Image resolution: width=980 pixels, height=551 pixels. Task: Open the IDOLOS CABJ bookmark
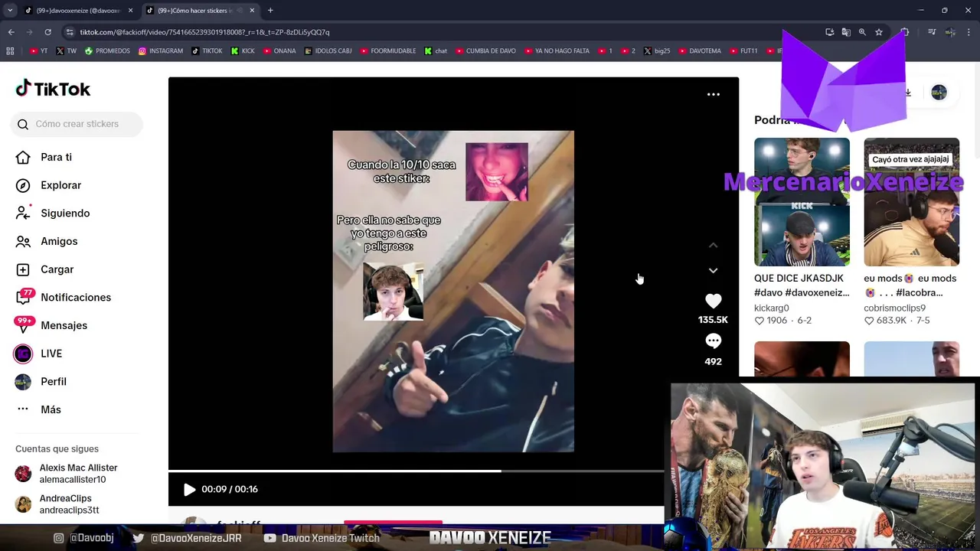(328, 51)
